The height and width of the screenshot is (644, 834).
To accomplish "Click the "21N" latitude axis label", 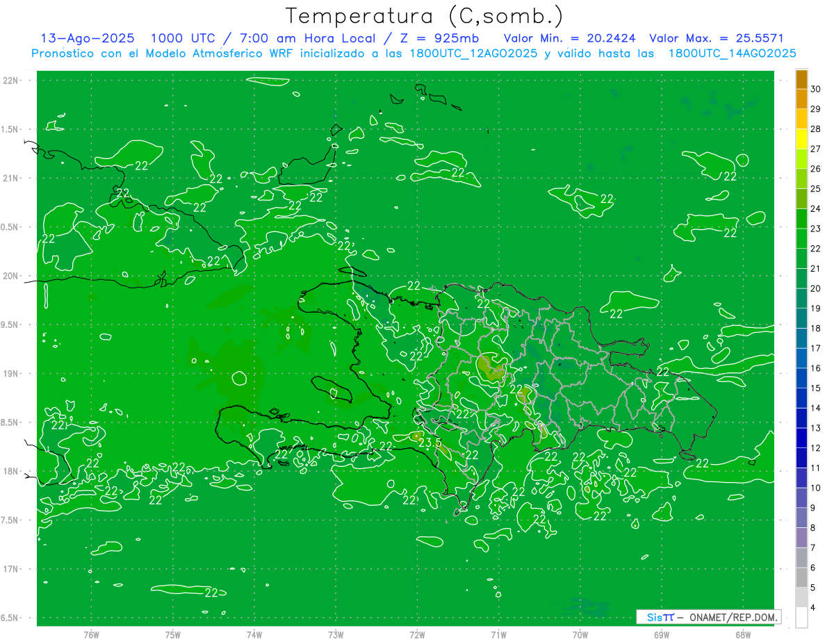I will pos(12,179).
